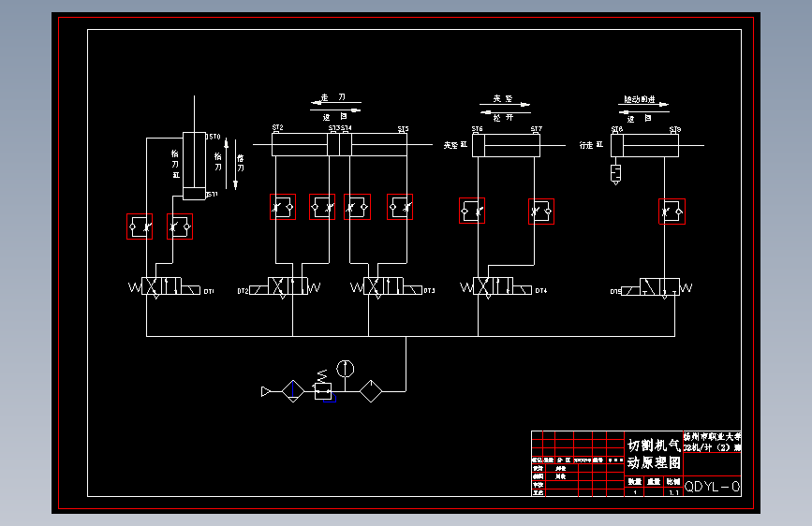812x526 pixels.
Task: Select flow control valve below ST7 port
Action: pos(541,212)
